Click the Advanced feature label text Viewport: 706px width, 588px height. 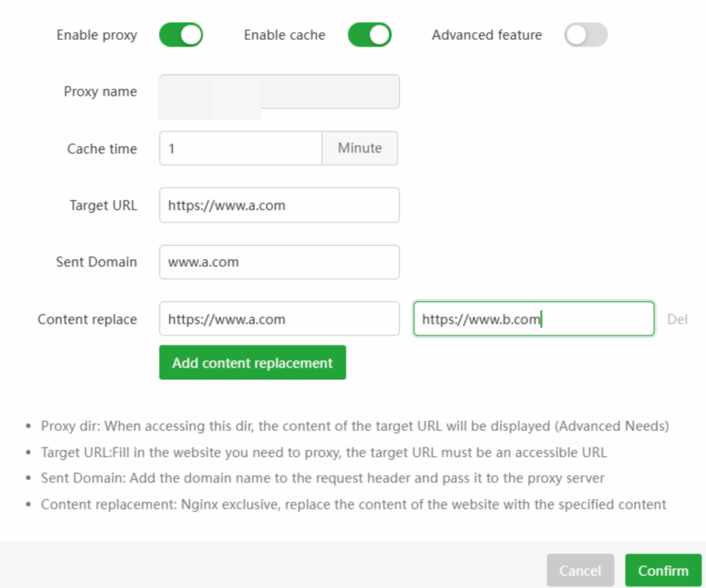click(x=487, y=35)
